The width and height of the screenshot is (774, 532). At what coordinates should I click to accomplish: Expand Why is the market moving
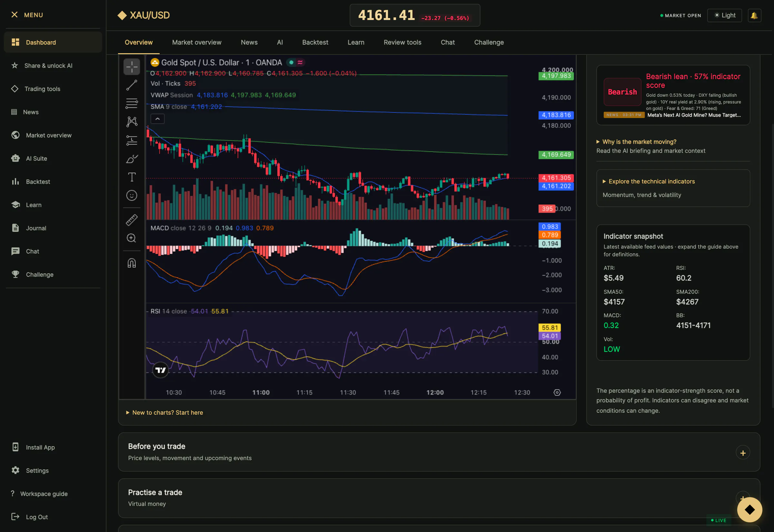(x=636, y=142)
